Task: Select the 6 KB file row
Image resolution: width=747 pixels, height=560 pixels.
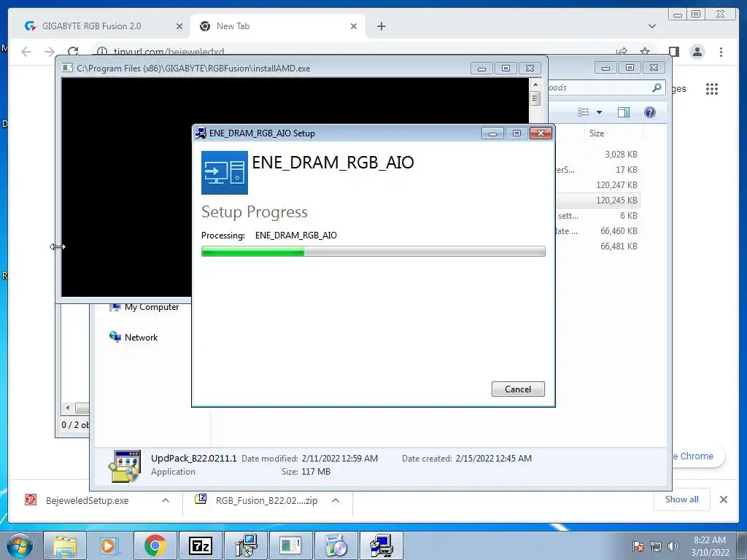Action: pos(597,215)
